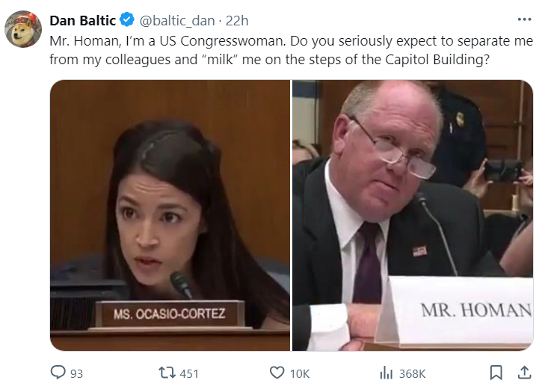The width and height of the screenshot is (542, 392).
Task: Click the @baltic_dan handle
Action: [x=177, y=21]
